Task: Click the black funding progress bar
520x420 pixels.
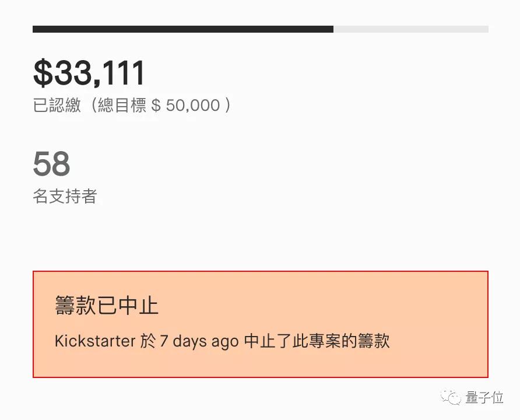Action: point(182,27)
